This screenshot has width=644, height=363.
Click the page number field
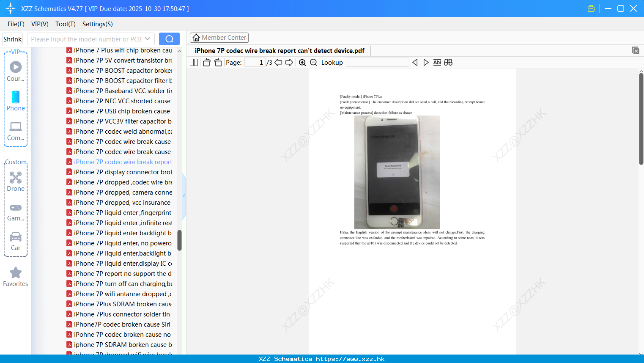tap(255, 62)
